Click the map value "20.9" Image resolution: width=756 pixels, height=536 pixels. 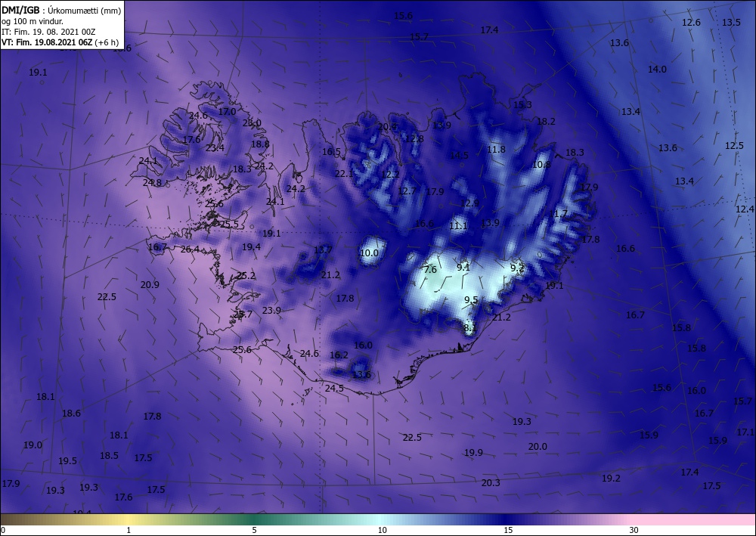[x=150, y=285]
